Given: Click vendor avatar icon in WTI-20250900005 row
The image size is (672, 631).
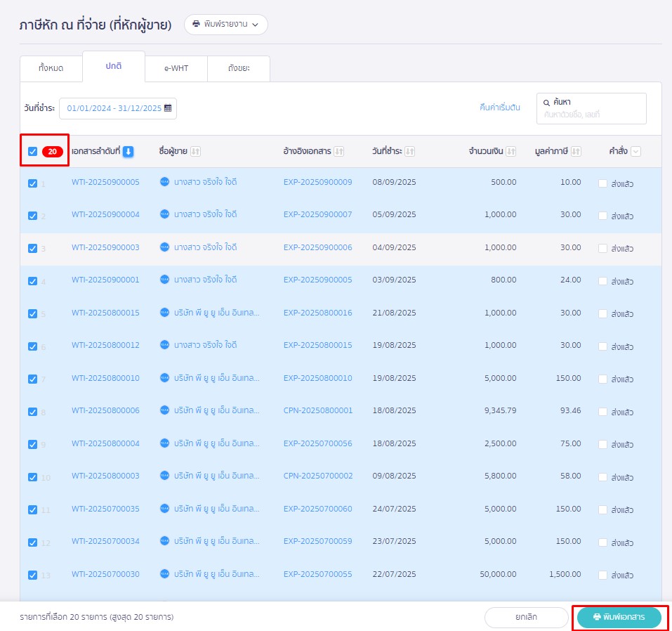Looking at the screenshot, I should [x=164, y=182].
